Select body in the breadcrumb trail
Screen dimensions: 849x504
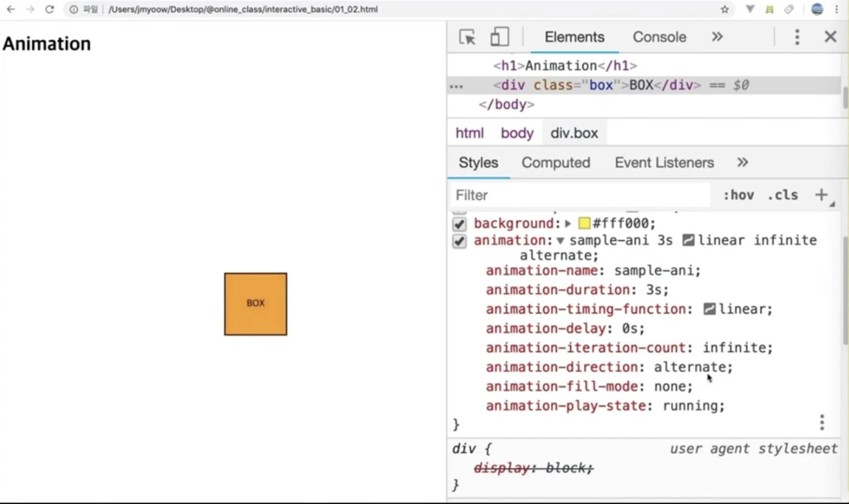coord(517,133)
